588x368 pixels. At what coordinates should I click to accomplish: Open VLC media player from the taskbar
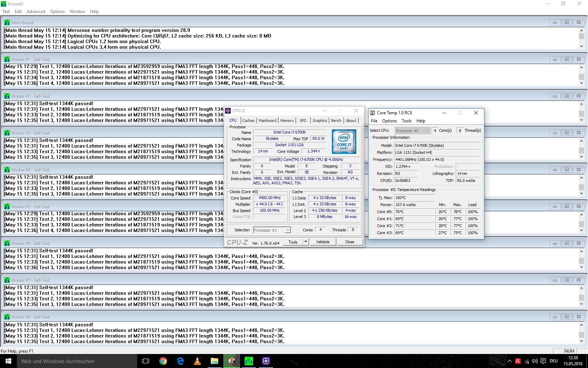click(197, 361)
